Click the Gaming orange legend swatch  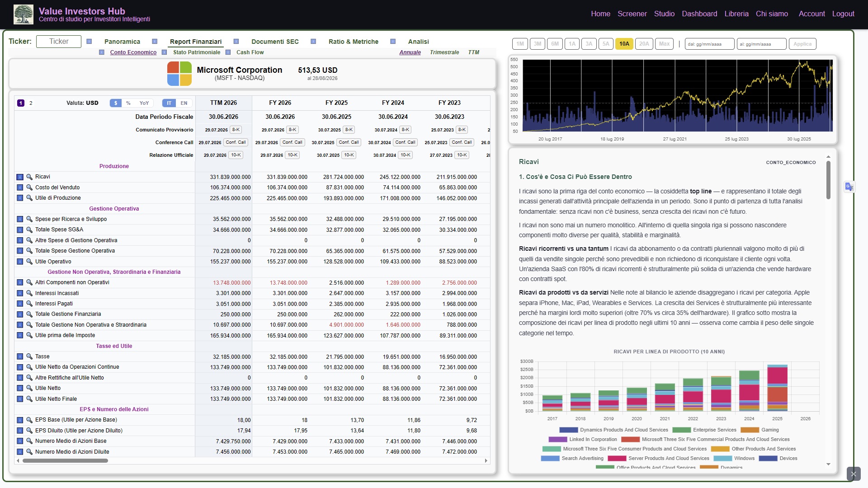click(750, 430)
